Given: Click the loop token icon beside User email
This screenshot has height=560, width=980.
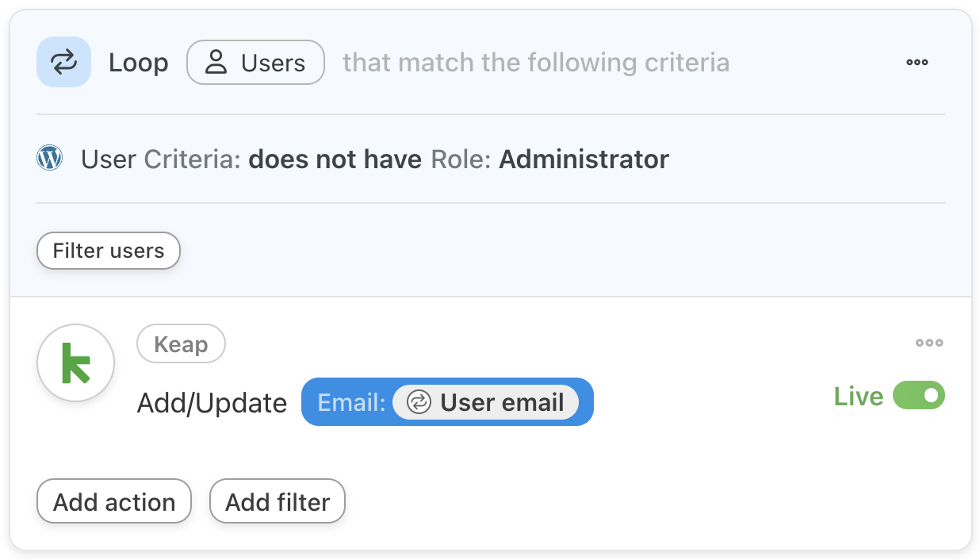Looking at the screenshot, I should [x=419, y=403].
